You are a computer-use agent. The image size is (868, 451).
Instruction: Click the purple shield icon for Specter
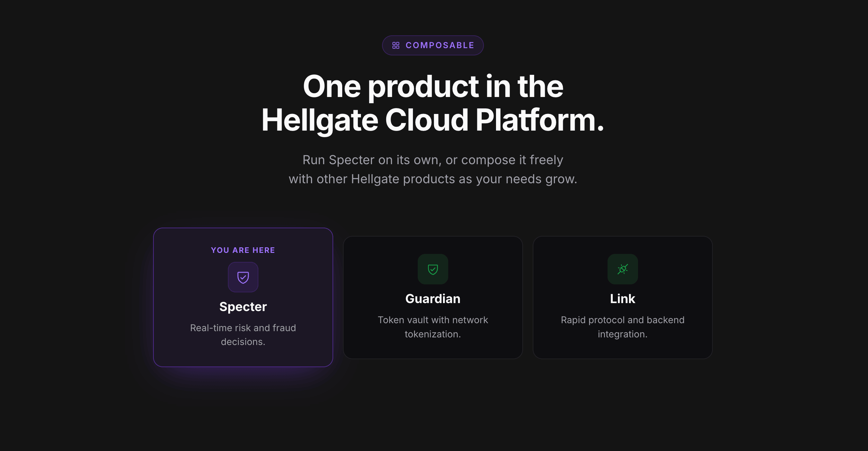243,277
